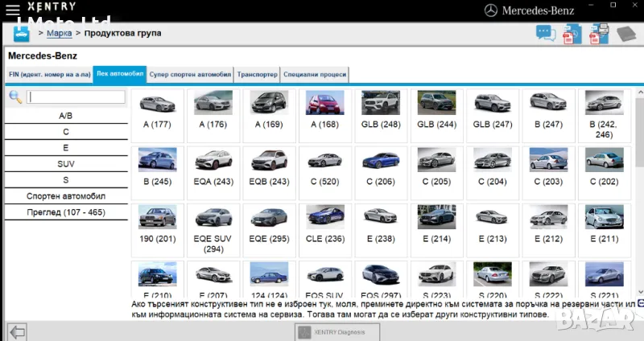Open the manual book icon
Viewport: 644px width, 341px height.
(626, 34)
